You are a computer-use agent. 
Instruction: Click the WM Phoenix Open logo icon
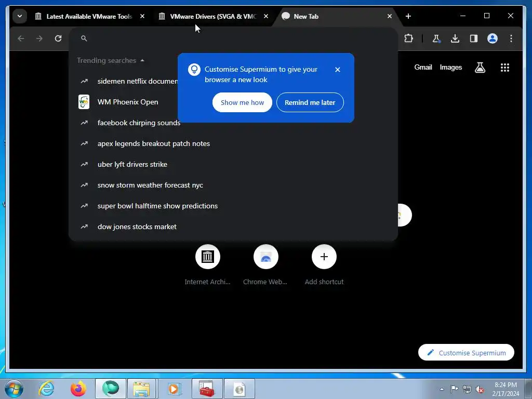click(x=84, y=102)
